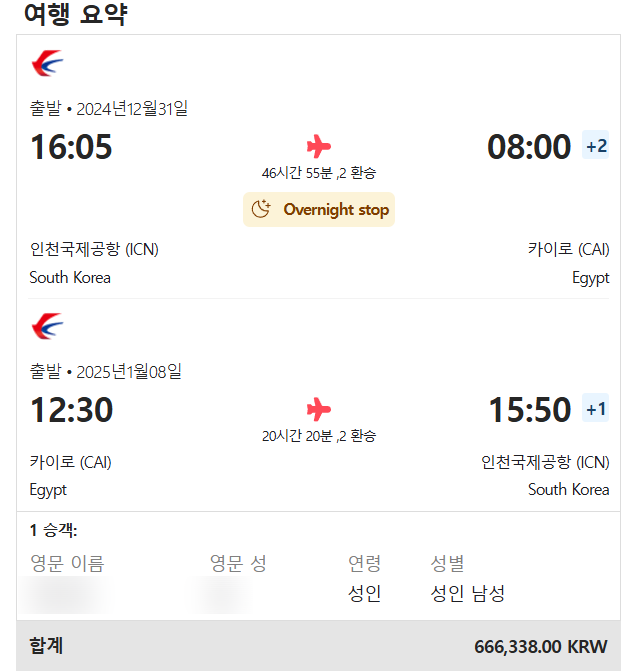
Task: Click the return flight airline logo
Action: click(x=47, y=326)
